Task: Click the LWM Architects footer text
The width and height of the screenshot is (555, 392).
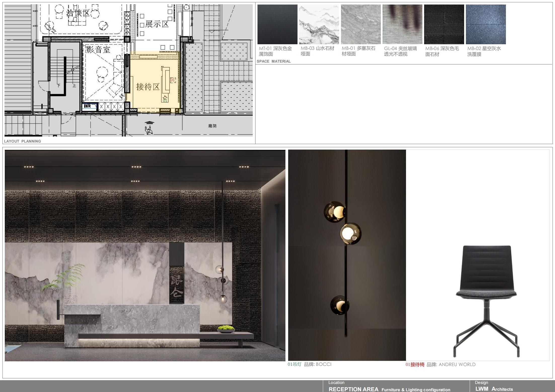Action: click(x=494, y=389)
